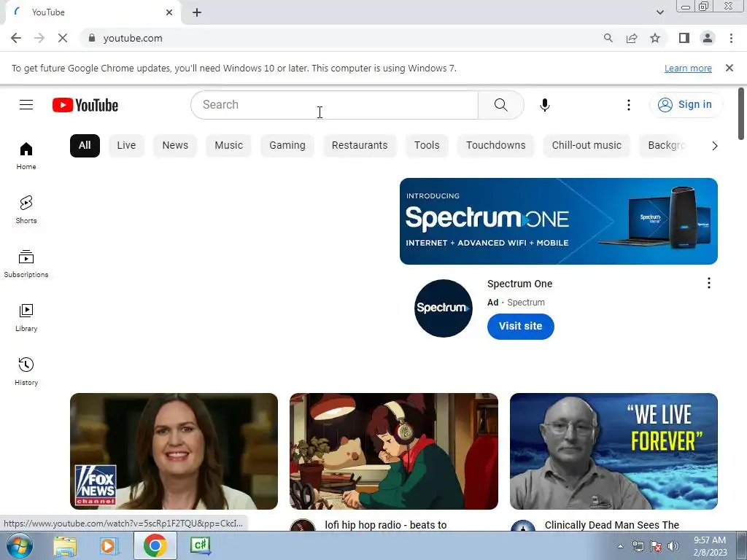Viewport: 747px width, 560px height.
Task: Open Windows Explorer from taskbar
Action: click(x=65, y=545)
